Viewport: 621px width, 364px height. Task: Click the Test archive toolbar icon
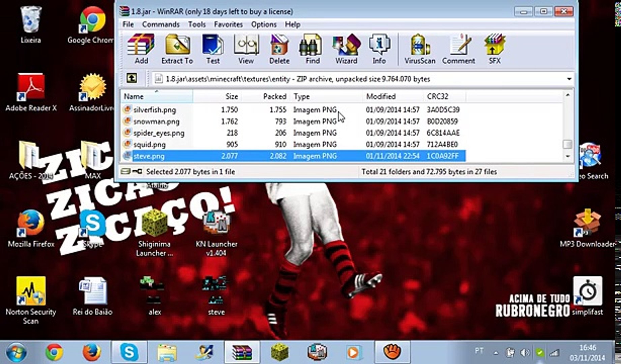pos(213,49)
